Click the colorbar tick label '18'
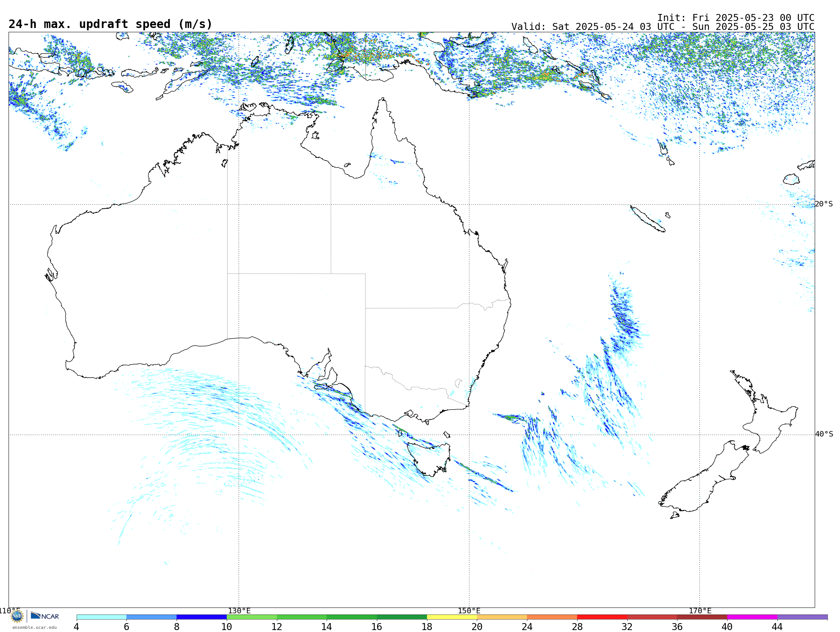840x632 pixels. point(427,627)
